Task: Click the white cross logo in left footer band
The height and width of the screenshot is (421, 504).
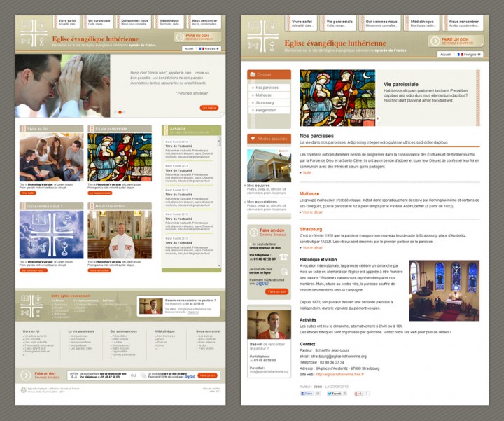Action: (x=32, y=306)
